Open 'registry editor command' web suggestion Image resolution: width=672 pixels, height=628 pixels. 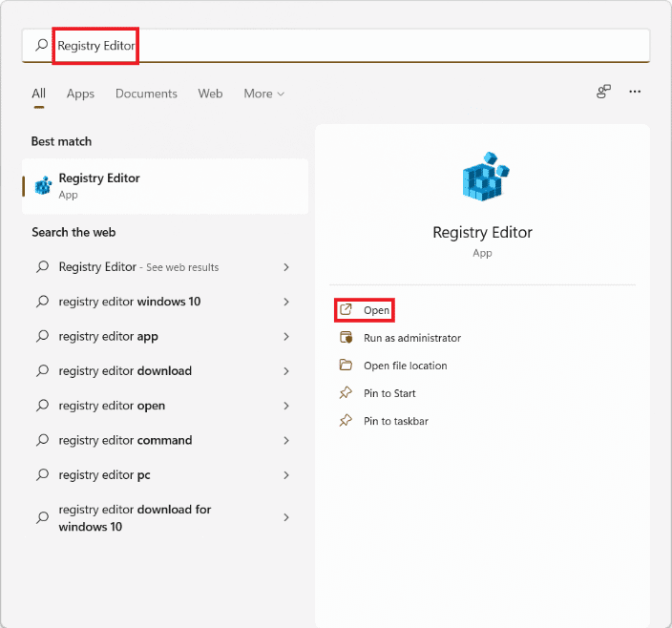(x=165, y=440)
